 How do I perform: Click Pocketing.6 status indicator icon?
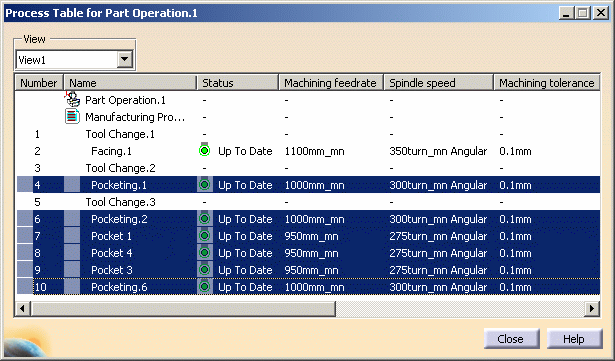204,286
